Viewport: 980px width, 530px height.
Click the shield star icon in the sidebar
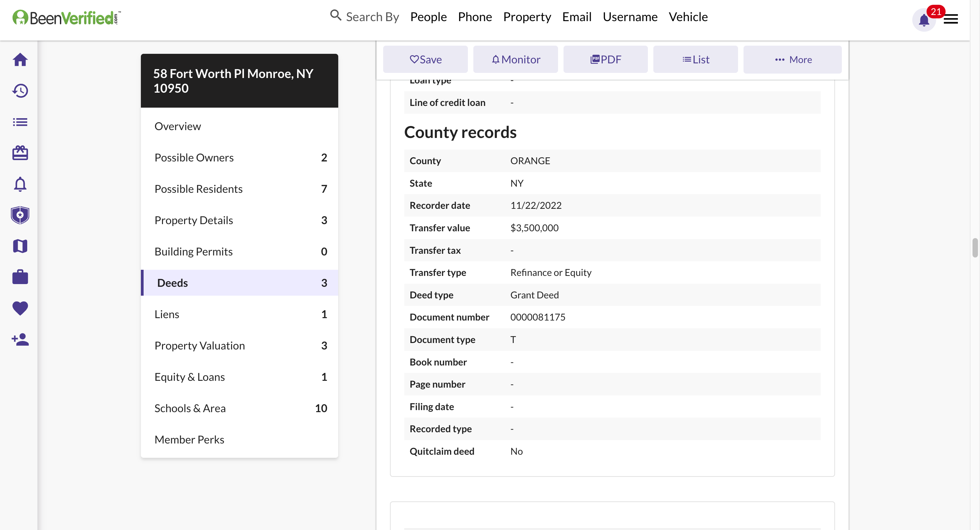20,215
